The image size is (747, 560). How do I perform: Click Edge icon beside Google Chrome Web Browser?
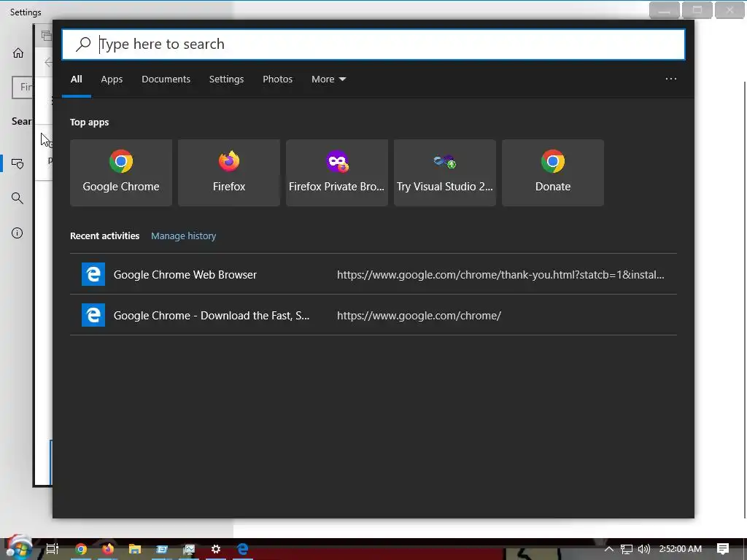(x=93, y=274)
